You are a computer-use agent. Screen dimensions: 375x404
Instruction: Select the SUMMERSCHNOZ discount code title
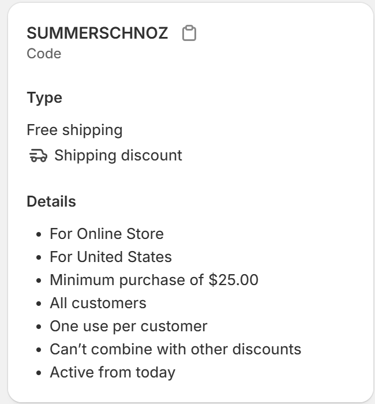tap(97, 33)
